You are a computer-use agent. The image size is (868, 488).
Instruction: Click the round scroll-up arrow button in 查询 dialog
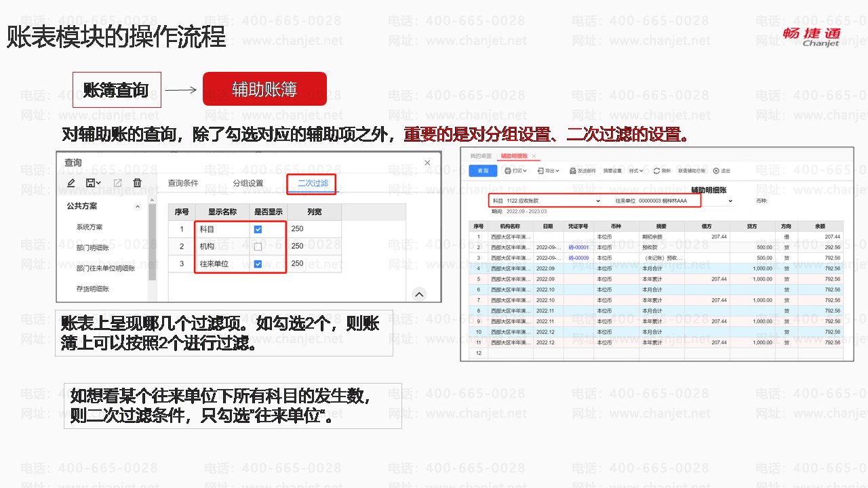pyautogui.click(x=419, y=294)
